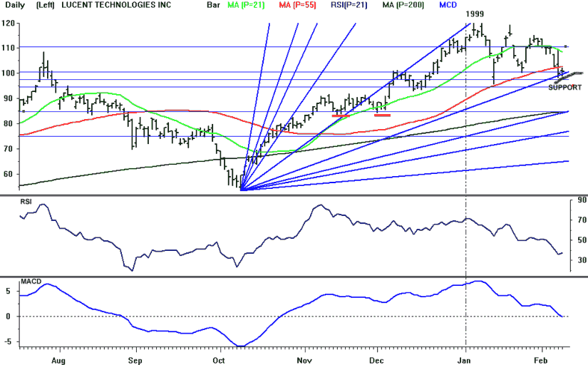Click the price axis value 70
The image size is (588, 365).
pyautogui.click(x=10, y=149)
